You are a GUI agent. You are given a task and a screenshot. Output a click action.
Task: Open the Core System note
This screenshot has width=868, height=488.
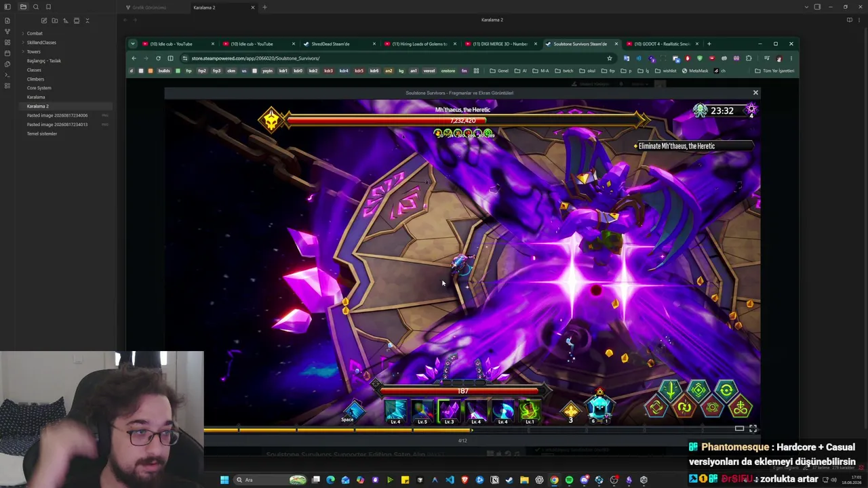point(39,88)
